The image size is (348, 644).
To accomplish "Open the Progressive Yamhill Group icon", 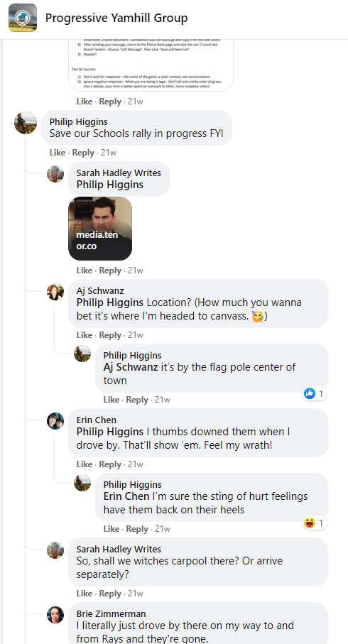I will [23, 18].
